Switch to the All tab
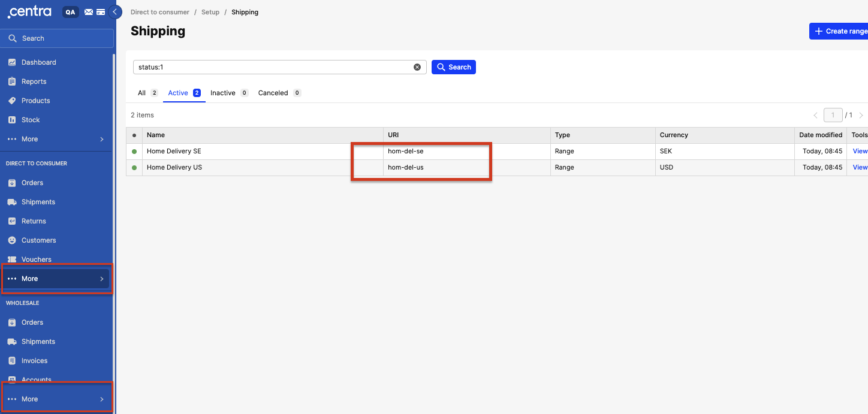Viewport: 868px width, 414px height. coord(142,93)
